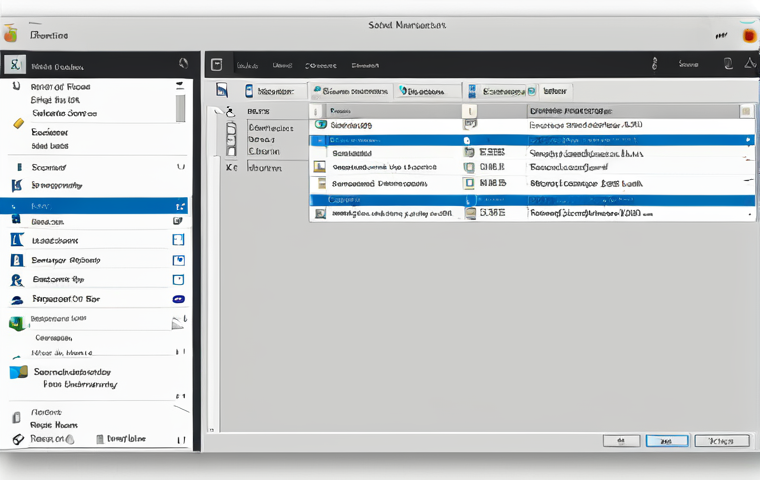The image size is (760, 480).
Task: Click the fruit-shaped app icon in the title bar
Action: pyautogui.click(x=11, y=34)
